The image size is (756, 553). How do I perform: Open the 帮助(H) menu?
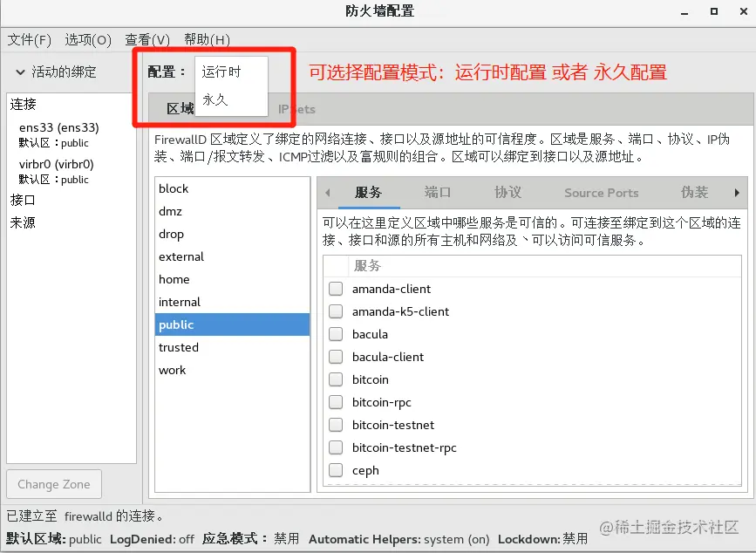click(x=207, y=39)
